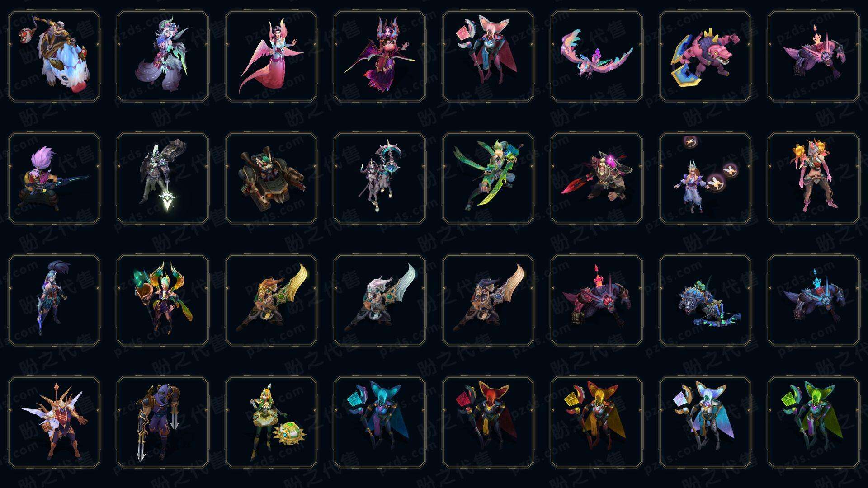Viewport: 868px width, 488px height.
Task: Pick the purple-haired gunner with long rifle
Action: tap(54, 178)
